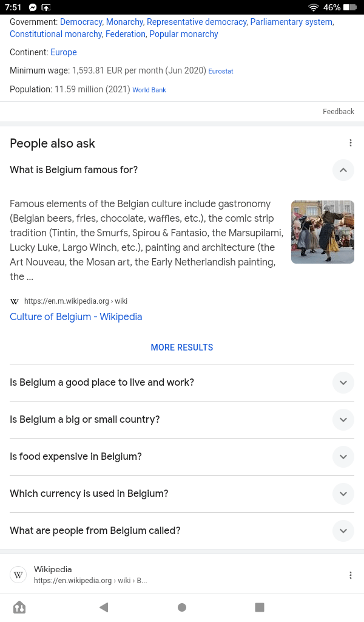Image resolution: width=364 pixels, height=622 pixels.
Task: Tap the battery icon in status bar
Action: [350, 7]
